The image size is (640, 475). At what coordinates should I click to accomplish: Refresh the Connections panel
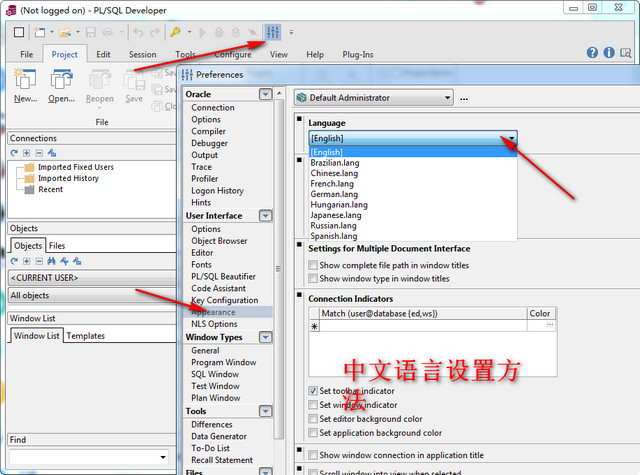pyautogui.click(x=14, y=153)
